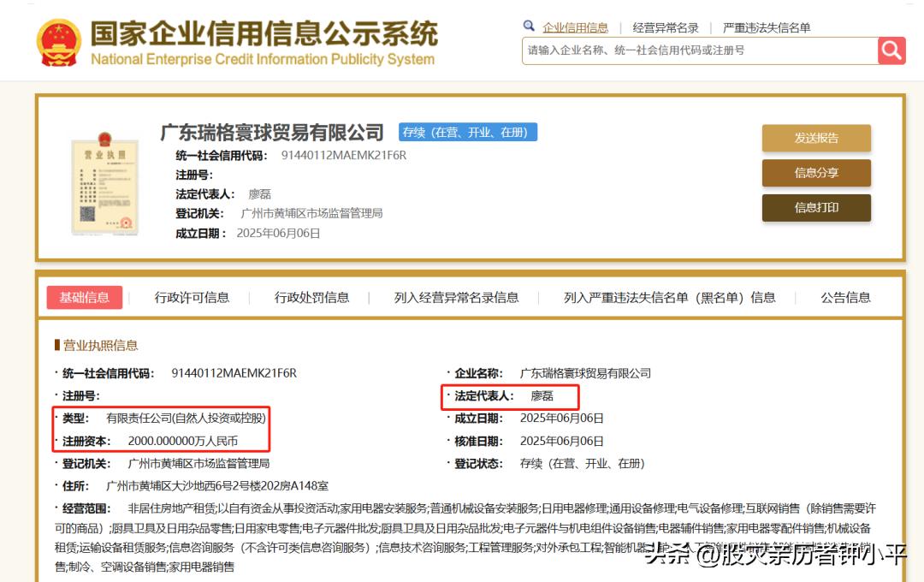This screenshot has height=582, width=924.
Task: Open the 经营异常名录 link
Action: pos(666,27)
